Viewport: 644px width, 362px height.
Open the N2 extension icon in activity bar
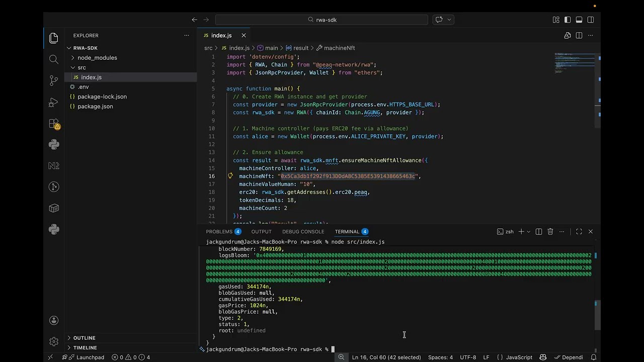54,165
